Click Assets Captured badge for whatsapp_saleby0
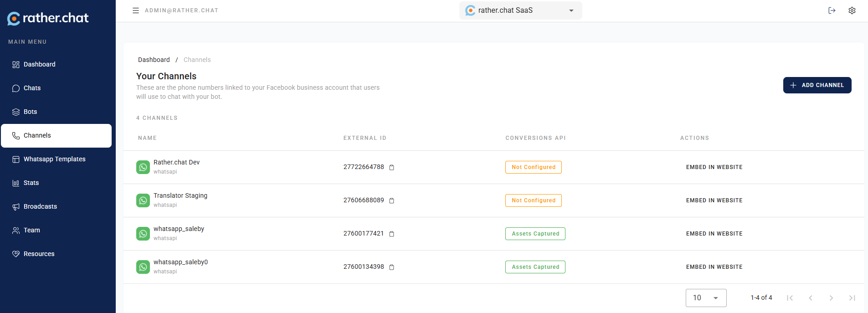This screenshot has height=313, width=868. tap(535, 267)
